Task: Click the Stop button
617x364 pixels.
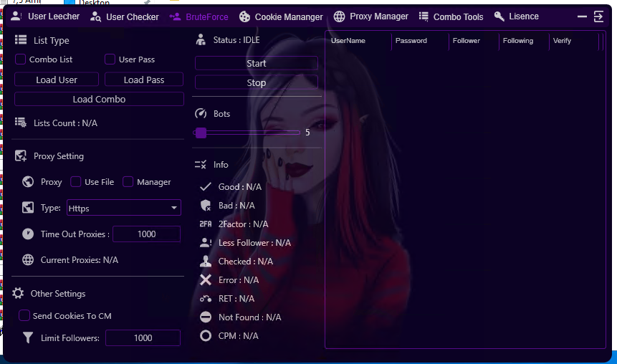Action: click(256, 82)
